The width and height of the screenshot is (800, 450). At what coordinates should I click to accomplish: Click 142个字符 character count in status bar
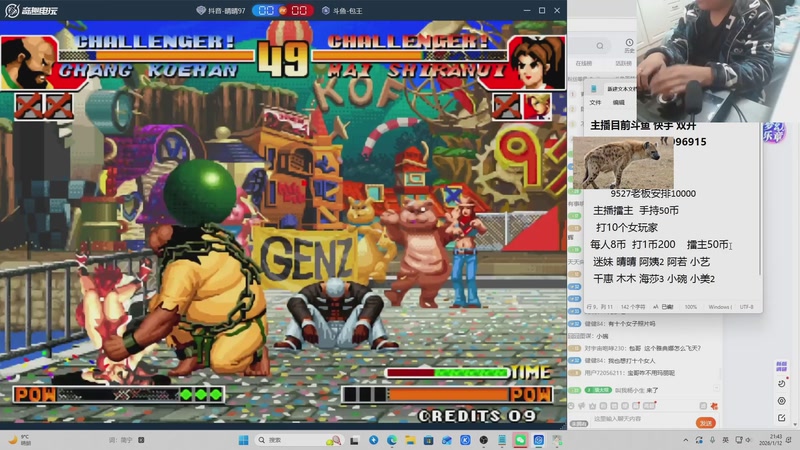click(633, 307)
